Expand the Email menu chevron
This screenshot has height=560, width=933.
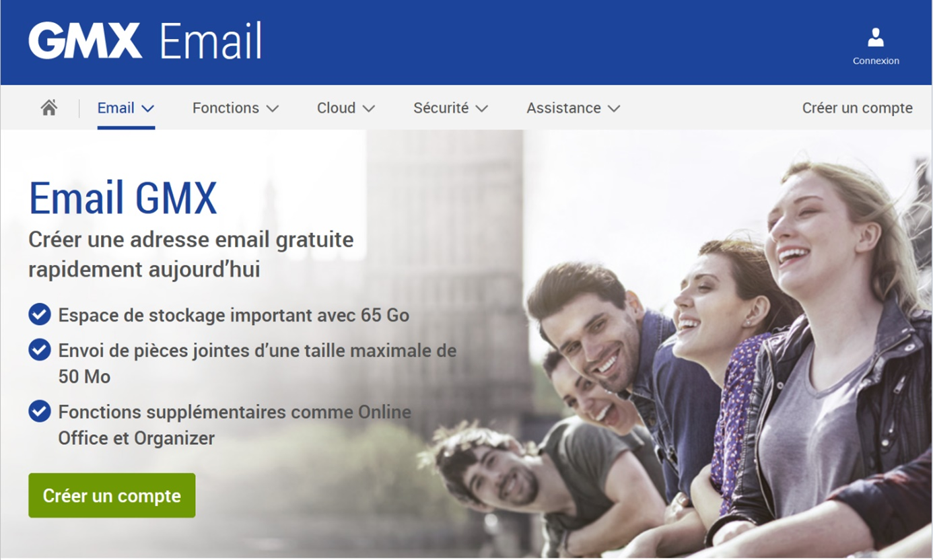148,108
